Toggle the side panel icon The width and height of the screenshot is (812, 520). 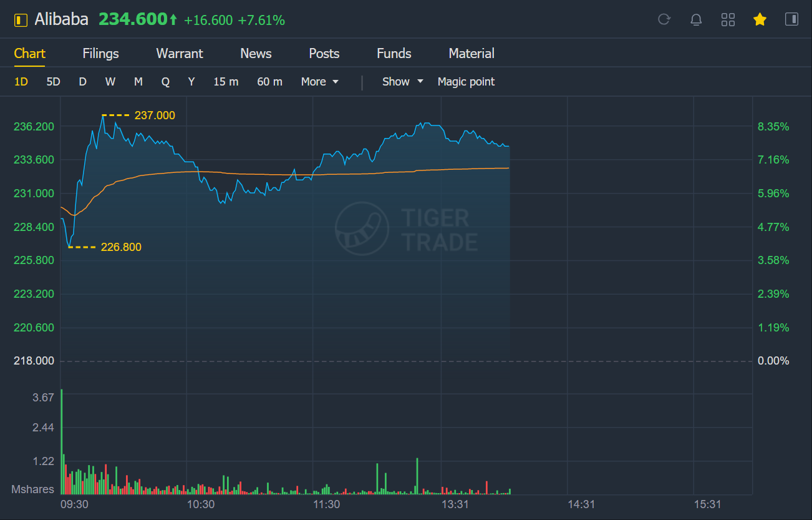(791, 19)
